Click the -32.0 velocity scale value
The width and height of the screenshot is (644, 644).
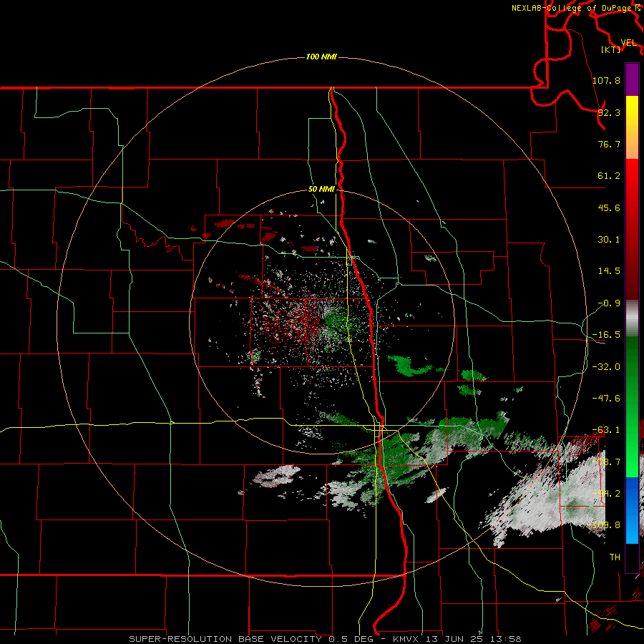[x=606, y=366]
